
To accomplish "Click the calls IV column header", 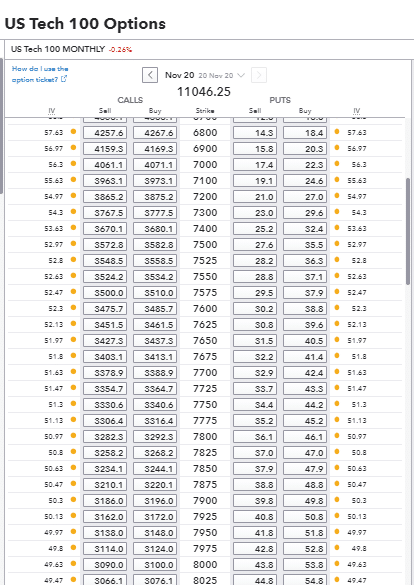I will (x=52, y=111).
